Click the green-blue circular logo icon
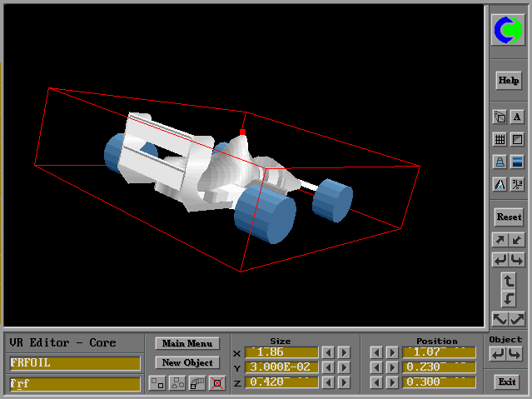This screenshot has height=399, width=532. point(507,32)
